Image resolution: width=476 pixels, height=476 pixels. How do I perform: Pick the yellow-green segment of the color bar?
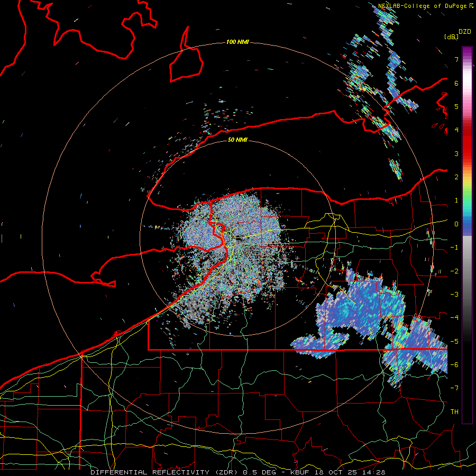[467, 187]
